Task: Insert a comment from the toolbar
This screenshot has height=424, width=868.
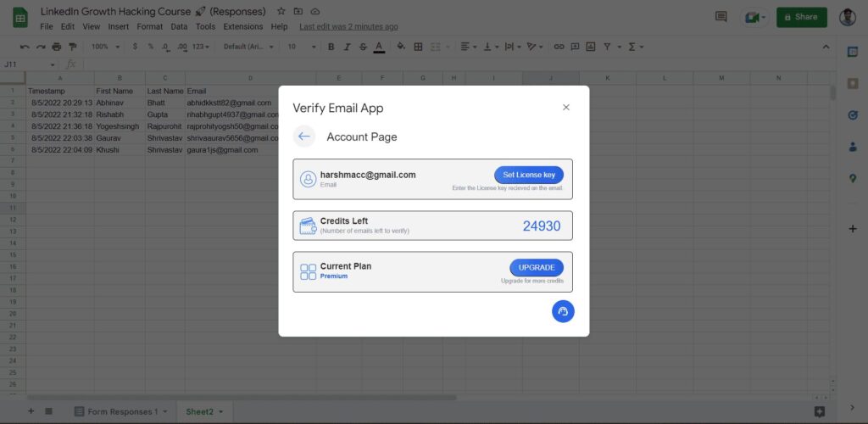Action: pos(576,47)
